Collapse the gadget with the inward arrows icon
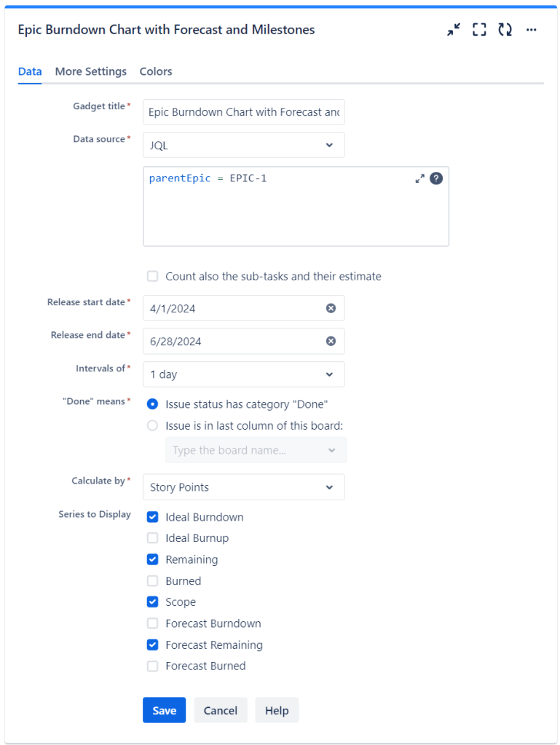Viewport: 560px width, 745px height. point(453,30)
